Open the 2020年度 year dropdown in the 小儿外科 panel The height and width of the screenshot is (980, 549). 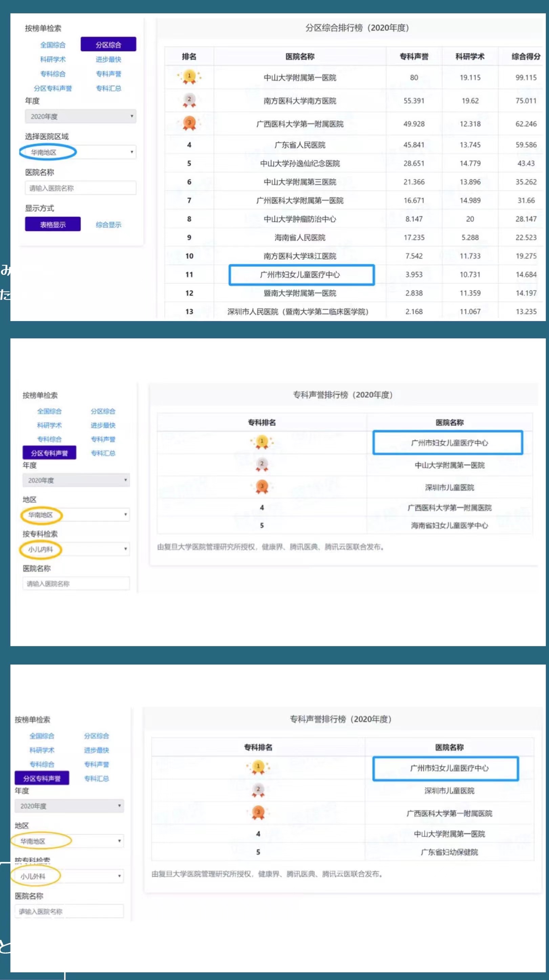coord(69,806)
